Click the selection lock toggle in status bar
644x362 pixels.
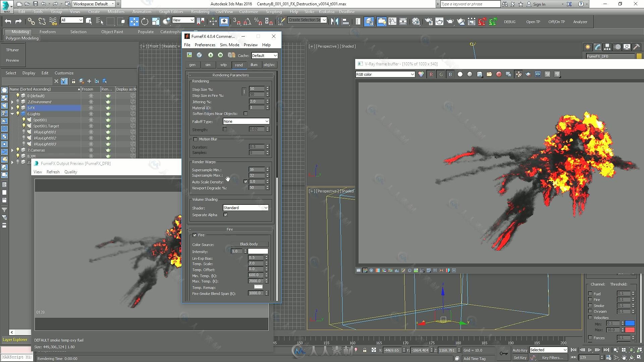click(x=365, y=350)
